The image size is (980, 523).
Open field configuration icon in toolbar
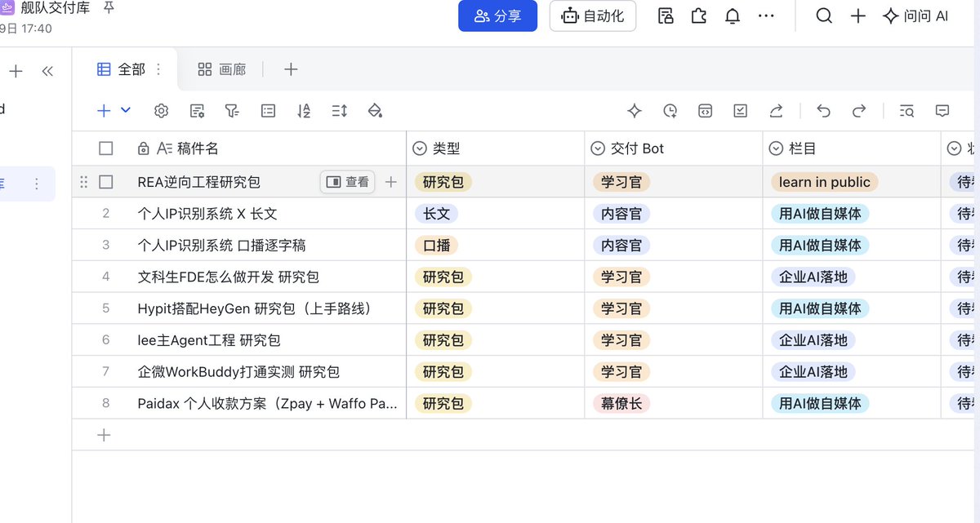coord(197,111)
